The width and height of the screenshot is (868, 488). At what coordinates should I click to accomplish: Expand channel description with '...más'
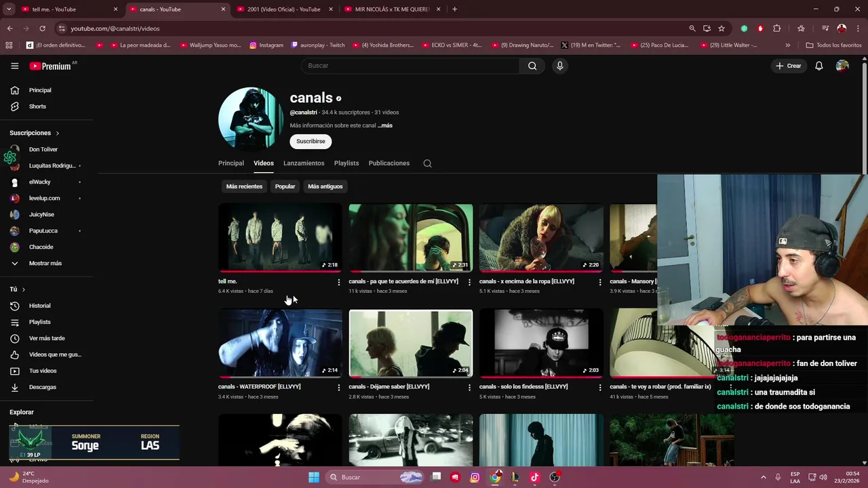pos(385,125)
